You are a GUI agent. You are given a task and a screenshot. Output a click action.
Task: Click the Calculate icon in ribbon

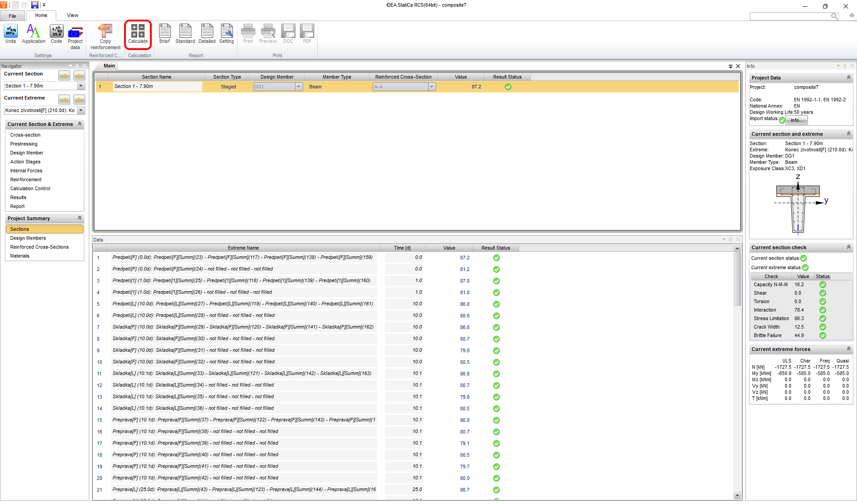pyautogui.click(x=137, y=34)
